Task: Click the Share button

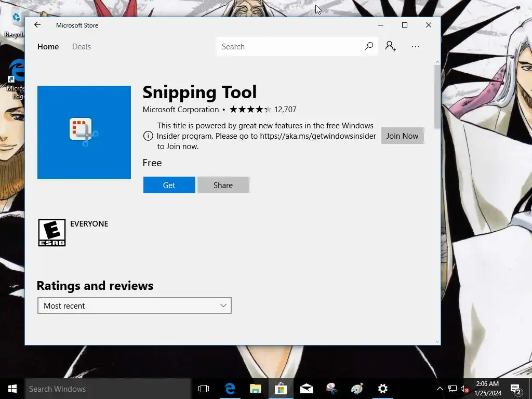Action: 223,185
